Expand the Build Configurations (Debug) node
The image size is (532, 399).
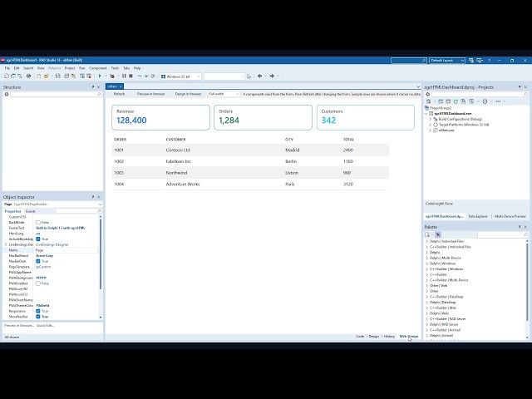[x=431, y=120]
